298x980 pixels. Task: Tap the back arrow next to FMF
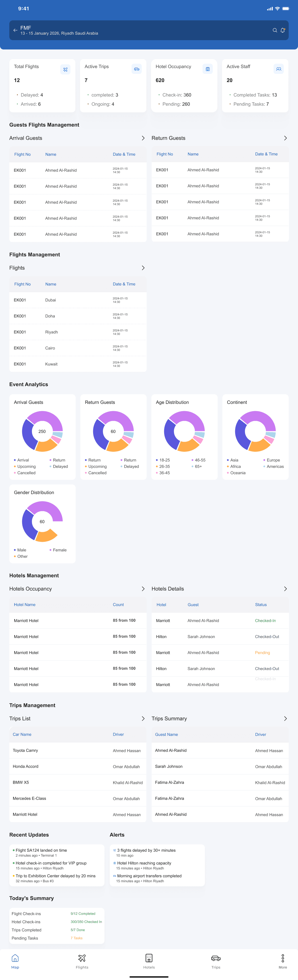[x=15, y=31]
